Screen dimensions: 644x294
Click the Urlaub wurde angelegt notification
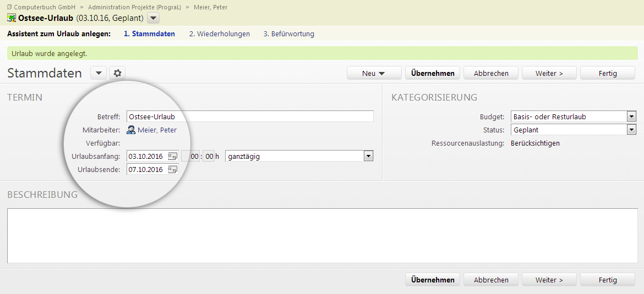323,53
